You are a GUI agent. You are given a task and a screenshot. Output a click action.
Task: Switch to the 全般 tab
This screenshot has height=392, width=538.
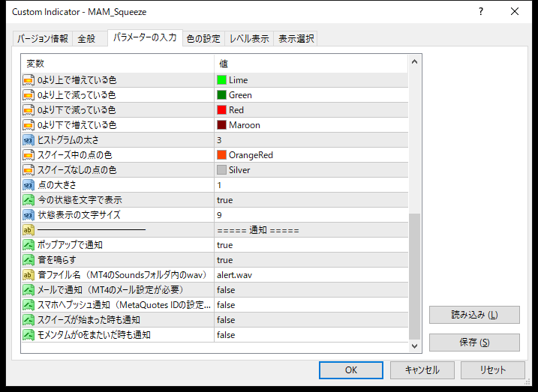[89, 38]
